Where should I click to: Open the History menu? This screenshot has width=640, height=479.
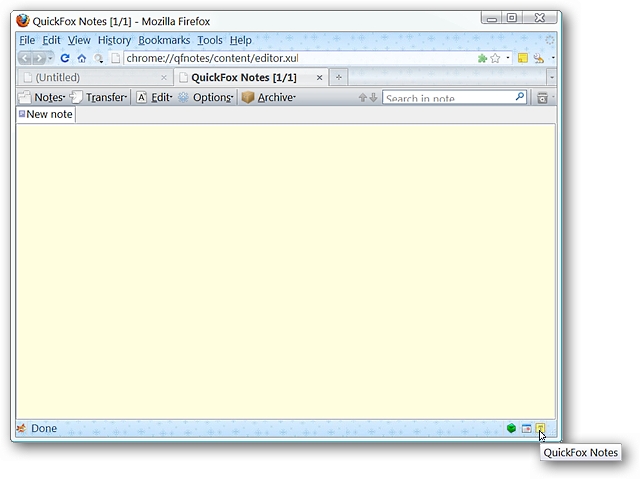point(114,40)
